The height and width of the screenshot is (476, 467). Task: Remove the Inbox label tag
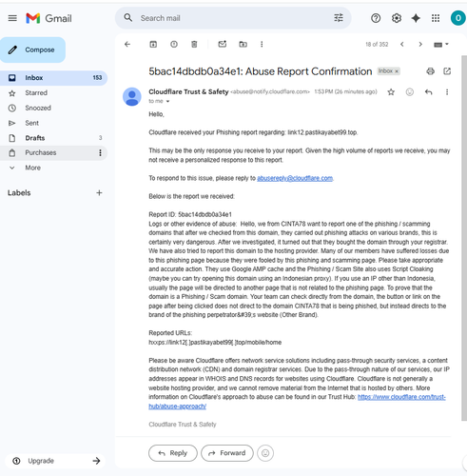coord(397,71)
